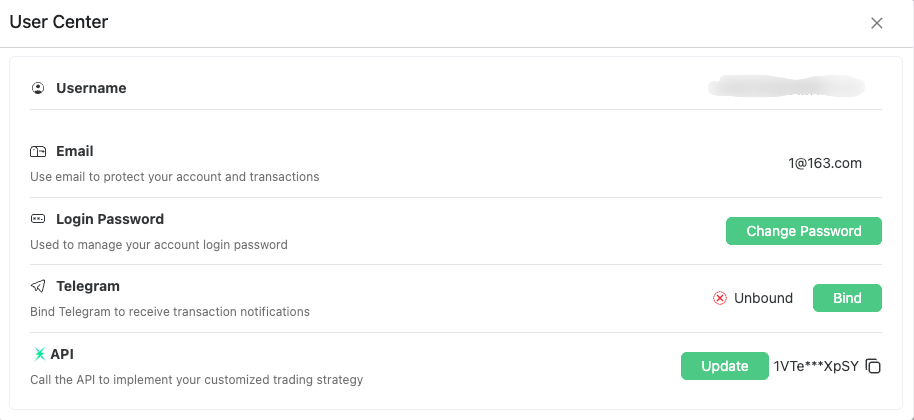Click the Username person icon
Viewport: 914px width, 420px height.
coord(38,88)
